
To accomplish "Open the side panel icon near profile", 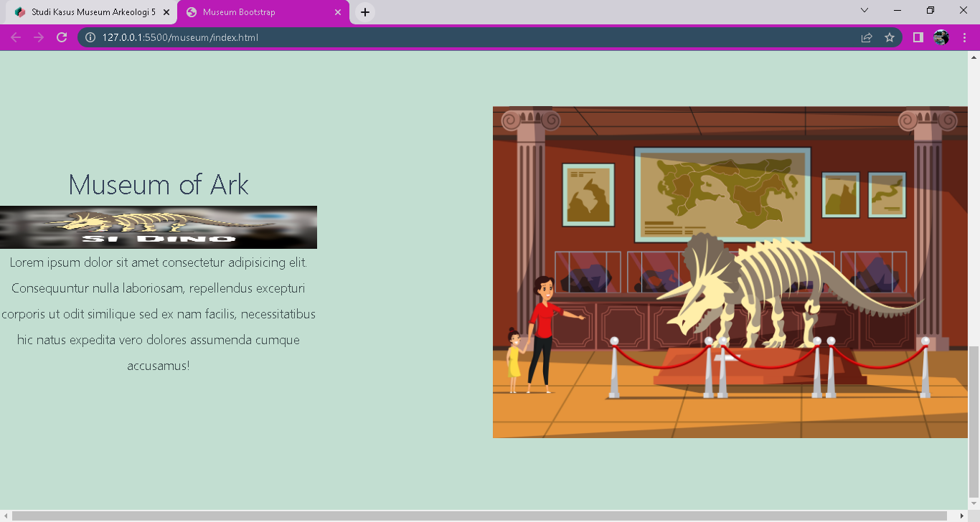I will tap(918, 37).
